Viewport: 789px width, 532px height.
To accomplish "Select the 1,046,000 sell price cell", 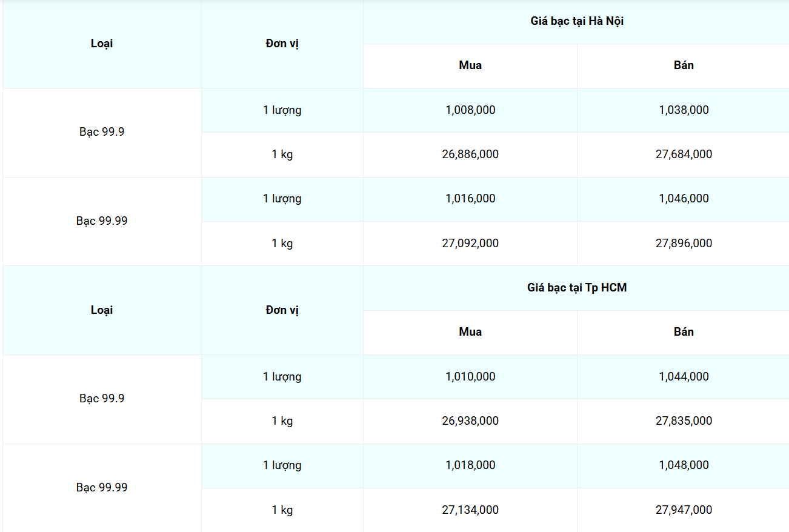I will click(684, 199).
